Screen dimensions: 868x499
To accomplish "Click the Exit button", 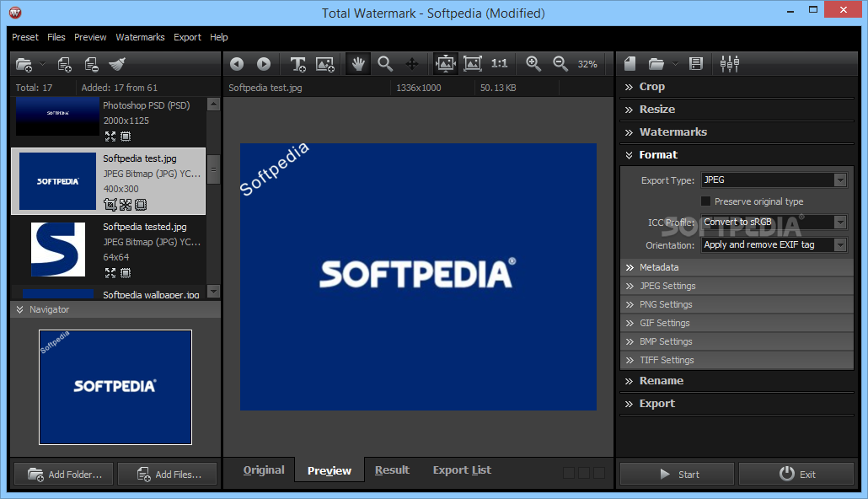I will point(796,475).
